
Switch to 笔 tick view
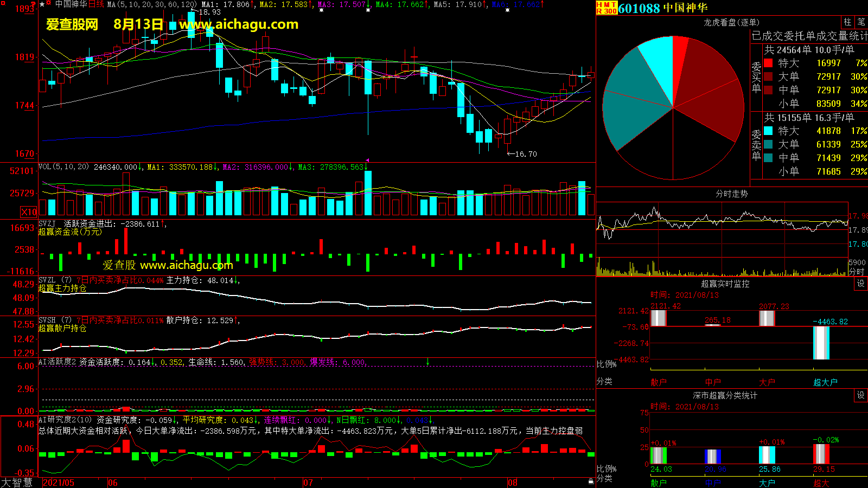coord(861,22)
